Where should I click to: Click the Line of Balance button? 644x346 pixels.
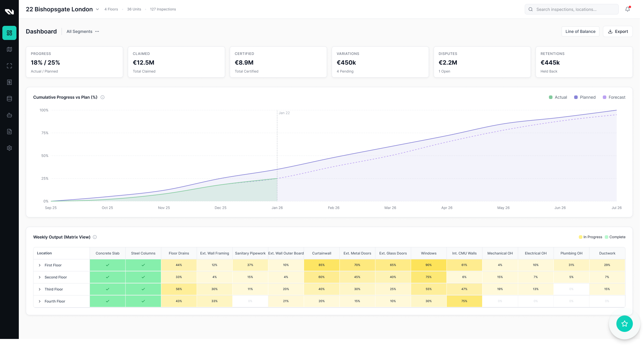tap(580, 31)
